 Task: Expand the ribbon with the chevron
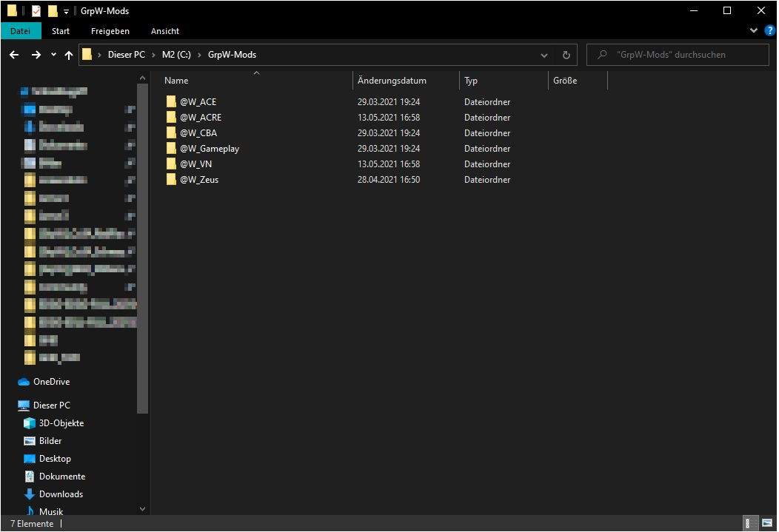coord(754,31)
